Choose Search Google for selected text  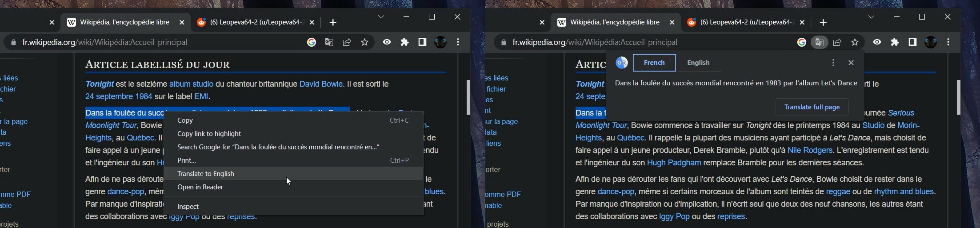tap(293, 147)
